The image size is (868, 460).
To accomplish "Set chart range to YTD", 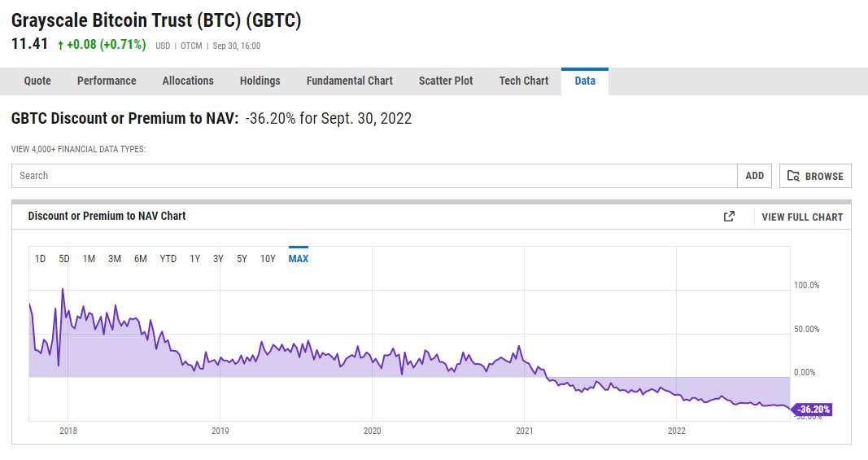I will click(x=168, y=259).
